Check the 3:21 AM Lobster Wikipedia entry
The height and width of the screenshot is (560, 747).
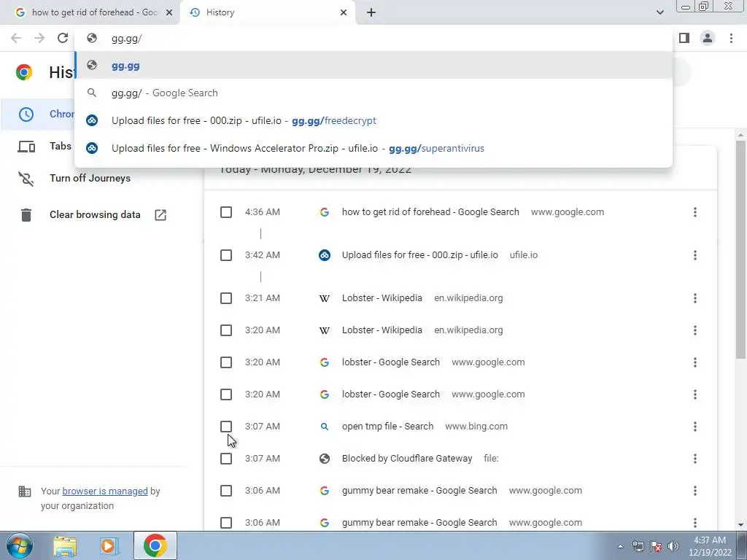pyautogui.click(x=226, y=298)
